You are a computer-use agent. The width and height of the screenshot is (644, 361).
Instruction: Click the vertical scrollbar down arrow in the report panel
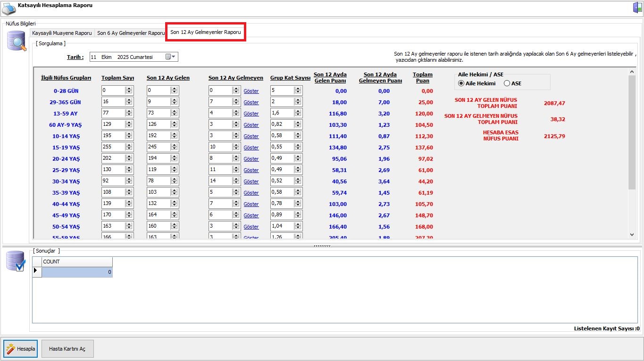tap(632, 234)
